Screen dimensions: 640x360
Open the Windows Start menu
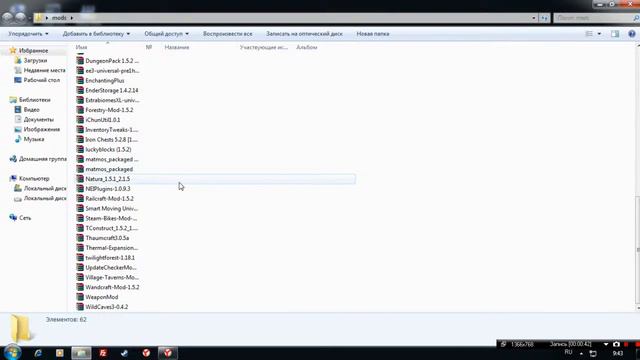pos(12,352)
